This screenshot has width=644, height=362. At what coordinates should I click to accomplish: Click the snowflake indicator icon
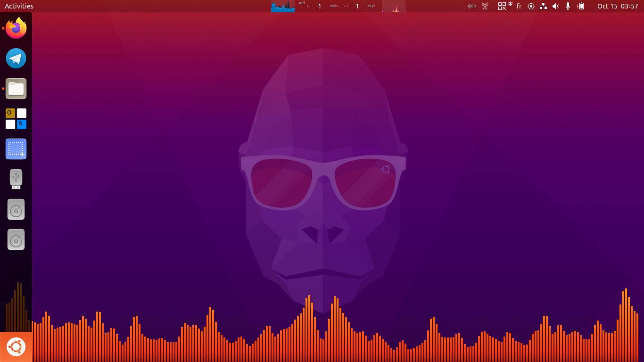click(510, 4)
